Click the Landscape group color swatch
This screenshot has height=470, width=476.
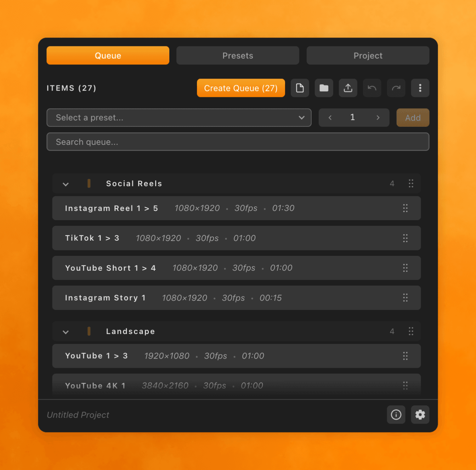coord(89,331)
